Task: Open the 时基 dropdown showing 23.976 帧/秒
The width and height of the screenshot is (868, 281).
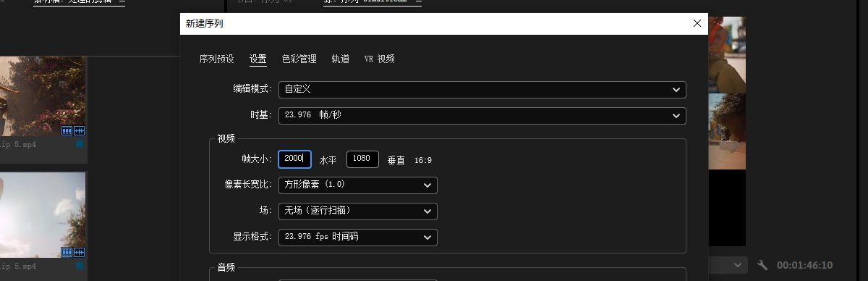Action: click(x=482, y=115)
